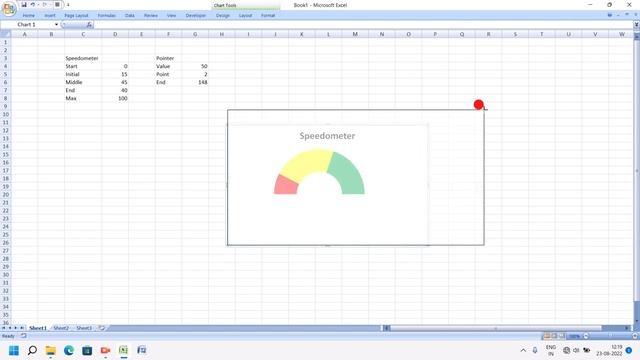Jump to the first sheet with the scroll arrow
Viewport: 640px width, 360px height.
click(4, 328)
